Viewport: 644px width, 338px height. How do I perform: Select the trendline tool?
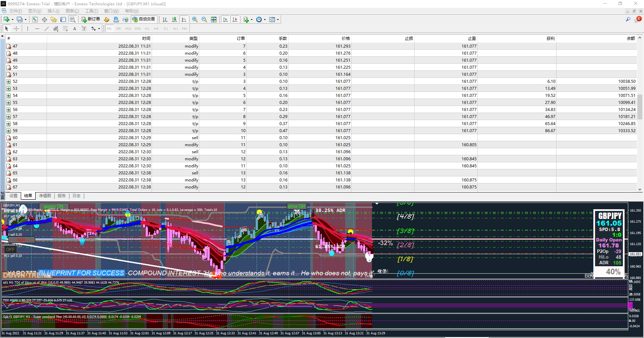[46, 29]
